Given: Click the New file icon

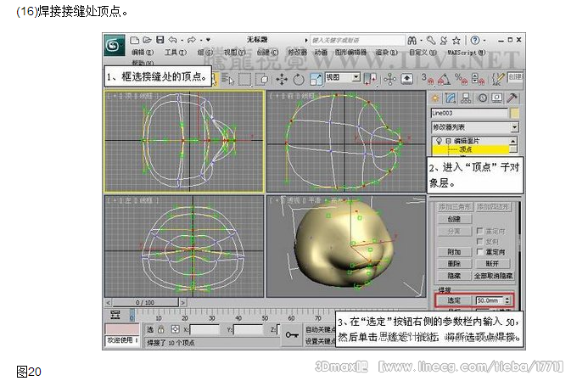Looking at the screenshot, I should [135, 40].
